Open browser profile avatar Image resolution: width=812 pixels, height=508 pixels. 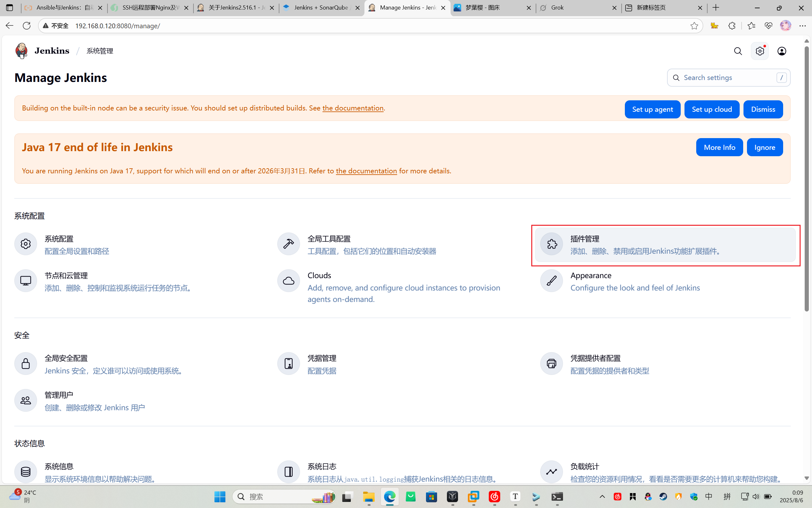coord(785,25)
